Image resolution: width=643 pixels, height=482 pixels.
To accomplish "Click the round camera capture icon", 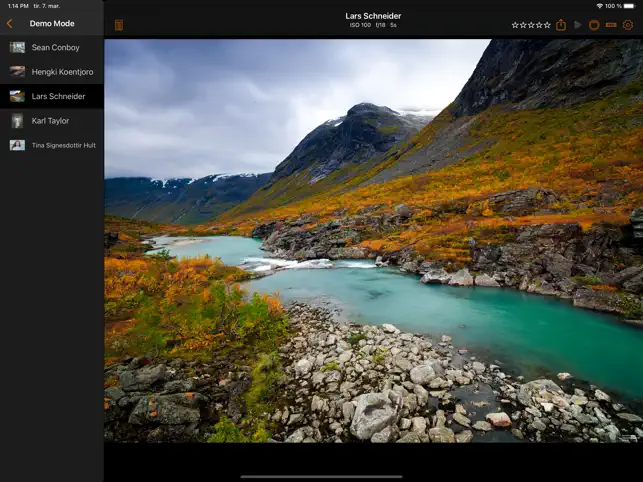I will tap(594, 25).
